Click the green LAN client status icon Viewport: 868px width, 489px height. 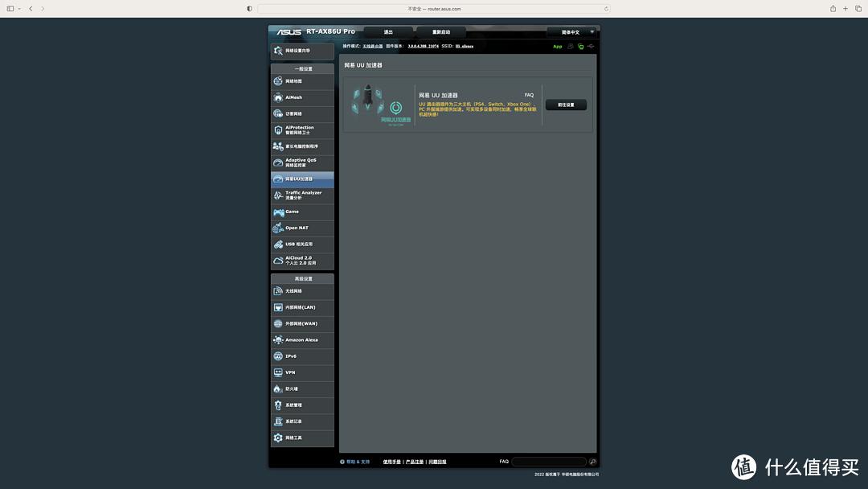click(x=581, y=47)
